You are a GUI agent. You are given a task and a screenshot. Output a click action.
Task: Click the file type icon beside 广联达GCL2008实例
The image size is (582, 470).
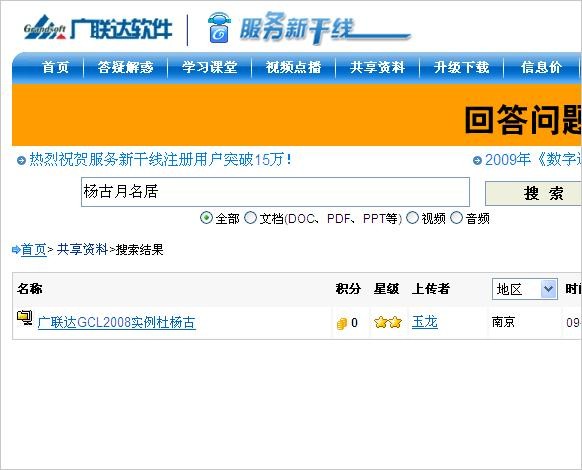click(x=25, y=318)
